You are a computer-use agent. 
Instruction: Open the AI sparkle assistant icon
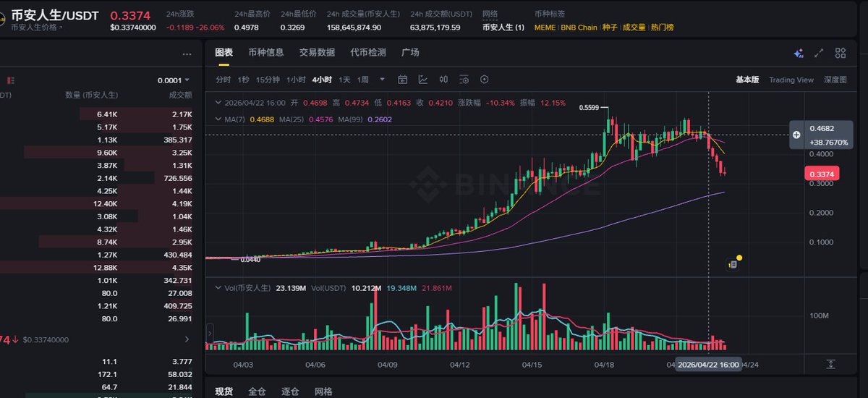(x=799, y=53)
